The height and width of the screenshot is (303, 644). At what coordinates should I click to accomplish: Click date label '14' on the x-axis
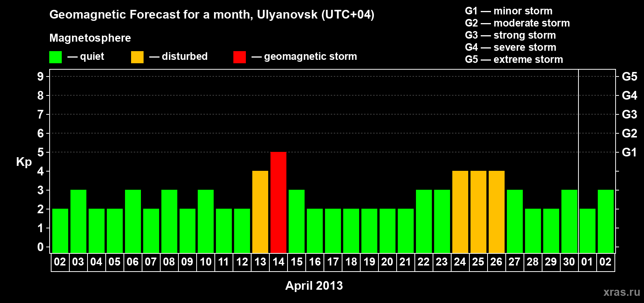(278, 262)
